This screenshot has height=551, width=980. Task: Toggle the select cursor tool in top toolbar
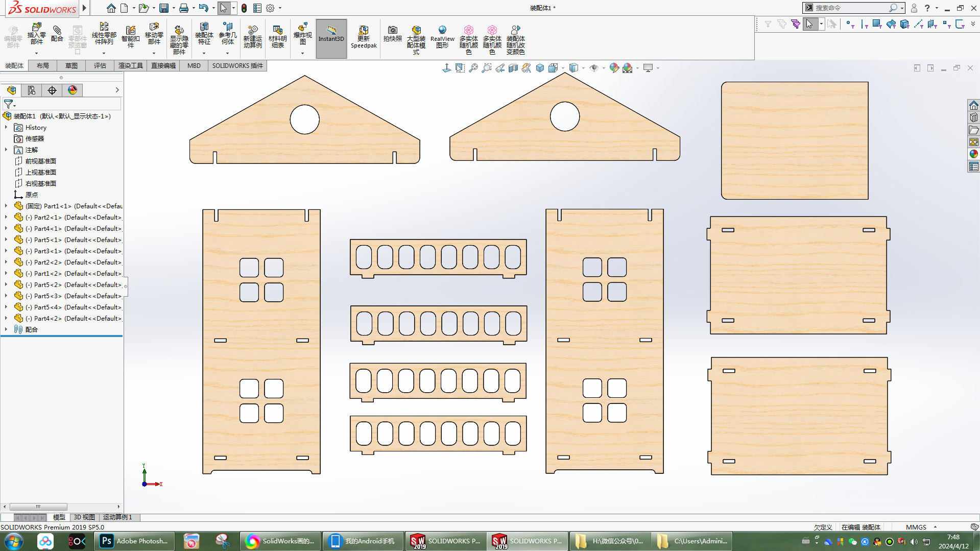click(x=223, y=8)
